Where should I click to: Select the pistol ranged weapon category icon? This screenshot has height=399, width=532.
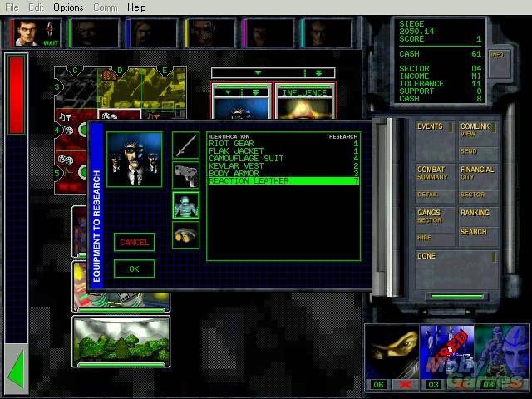pos(186,175)
